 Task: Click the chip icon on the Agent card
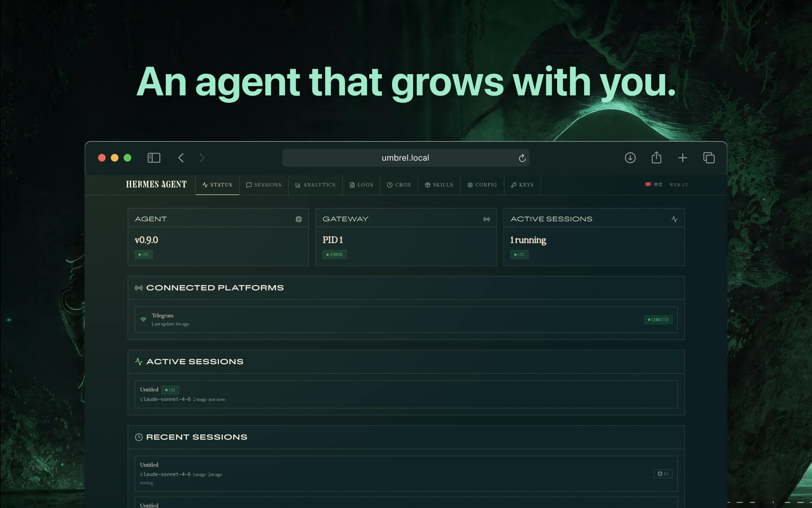pyautogui.click(x=298, y=219)
